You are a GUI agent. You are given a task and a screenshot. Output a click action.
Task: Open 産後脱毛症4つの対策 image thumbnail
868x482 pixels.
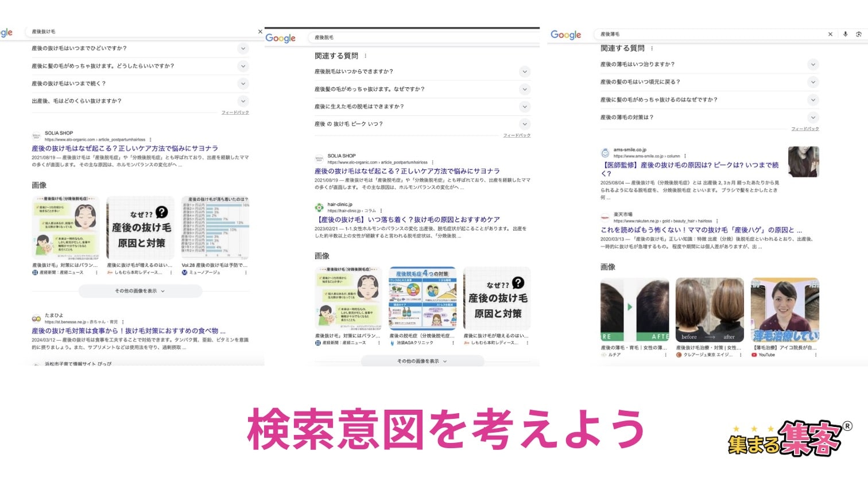[x=423, y=298]
